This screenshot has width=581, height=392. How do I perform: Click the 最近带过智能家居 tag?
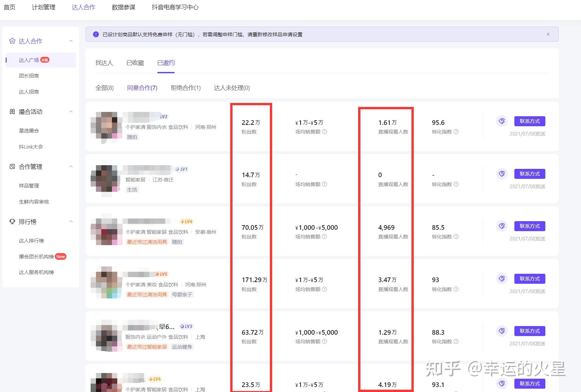pos(147,347)
